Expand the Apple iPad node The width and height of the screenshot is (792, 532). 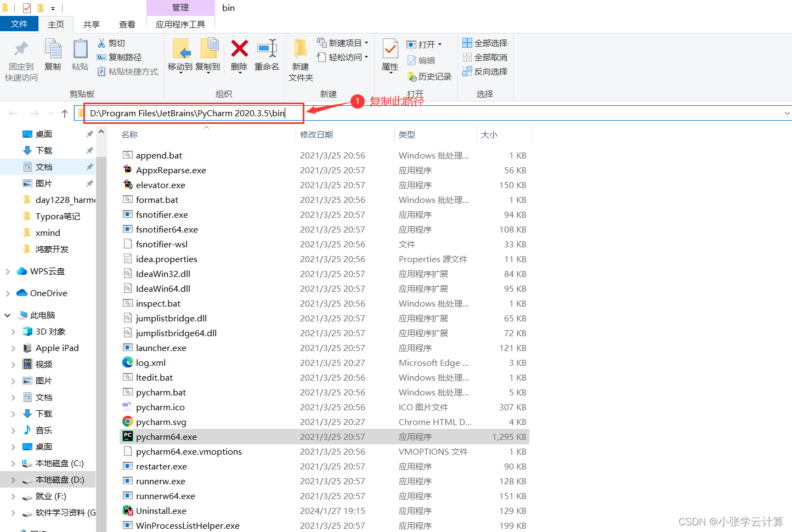coord(13,348)
